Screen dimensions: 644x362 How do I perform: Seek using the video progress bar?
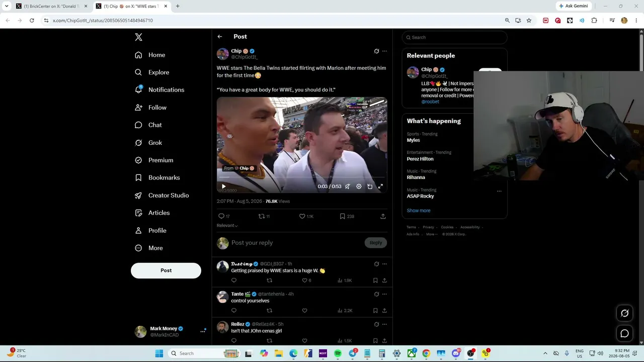[302, 177]
